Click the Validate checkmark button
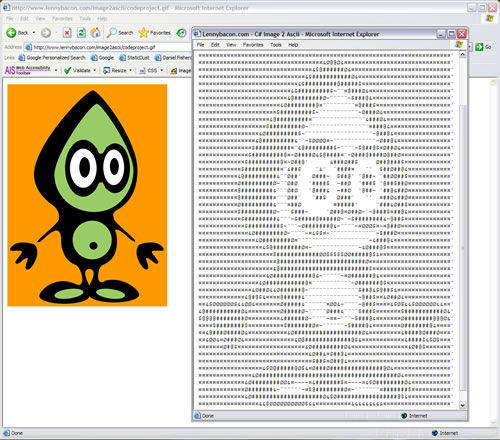Image resolution: width=500 pixels, height=440 pixels. (x=77, y=70)
